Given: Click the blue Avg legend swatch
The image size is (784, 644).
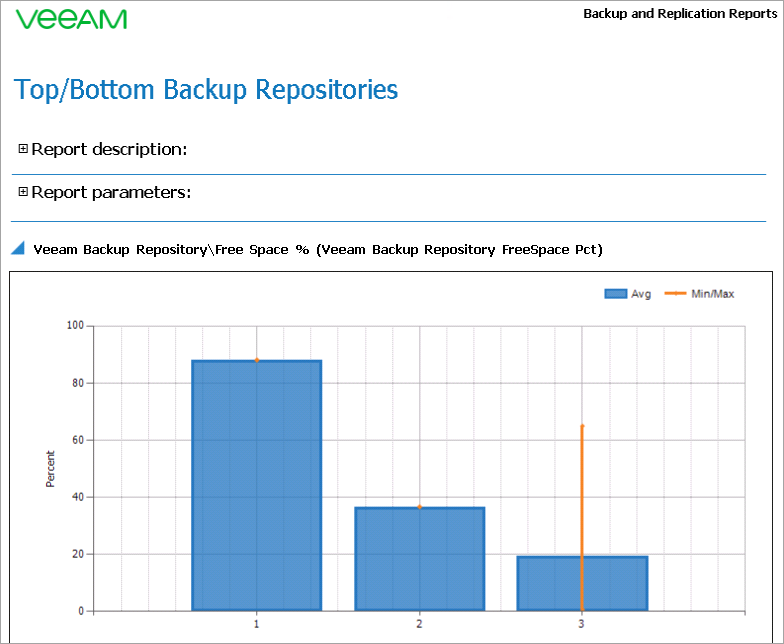Looking at the screenshot, I should click(x=616, y=294).
